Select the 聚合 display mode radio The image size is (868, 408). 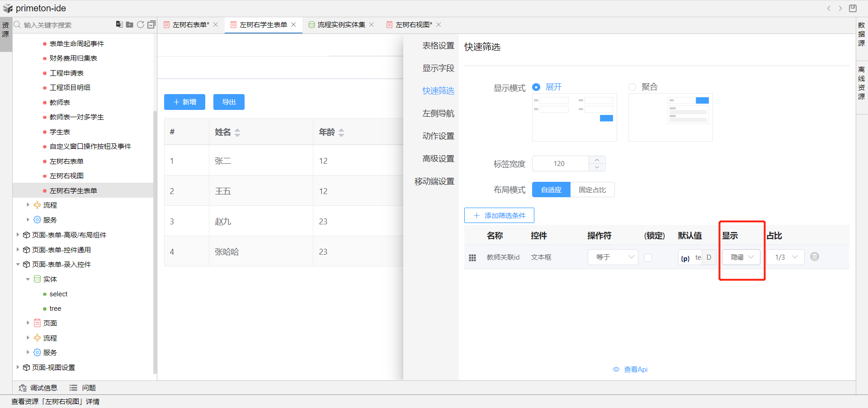coord(632,87)
